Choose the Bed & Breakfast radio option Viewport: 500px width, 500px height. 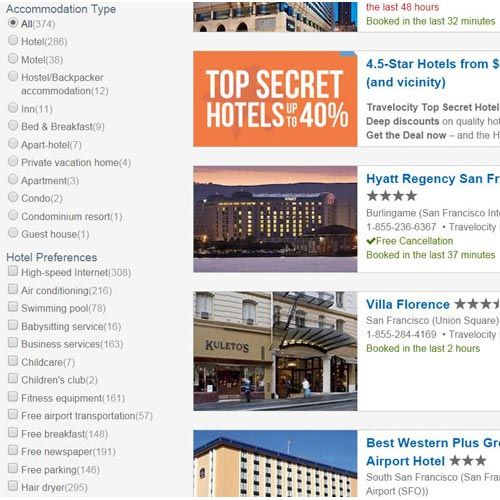tap(13, 125)
